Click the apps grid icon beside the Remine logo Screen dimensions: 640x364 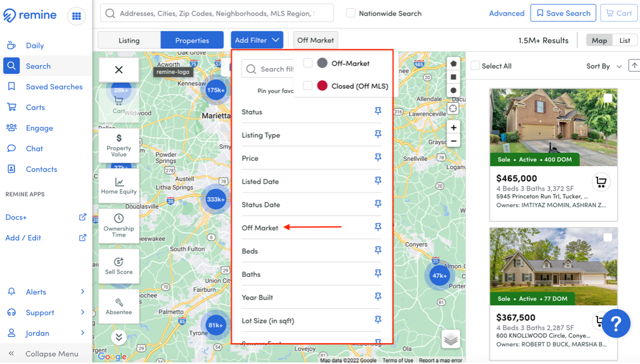76,16
